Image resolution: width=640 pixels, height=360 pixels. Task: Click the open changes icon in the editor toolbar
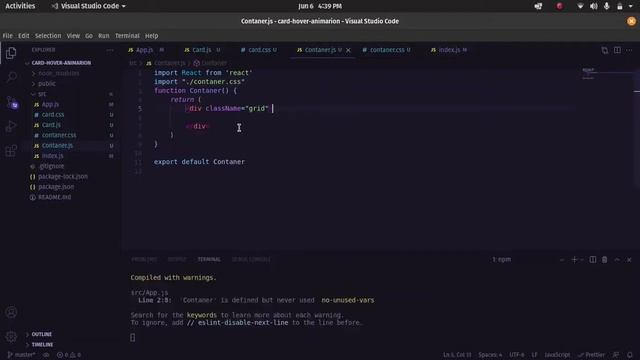pyautogui.click(x=604, y=50)
